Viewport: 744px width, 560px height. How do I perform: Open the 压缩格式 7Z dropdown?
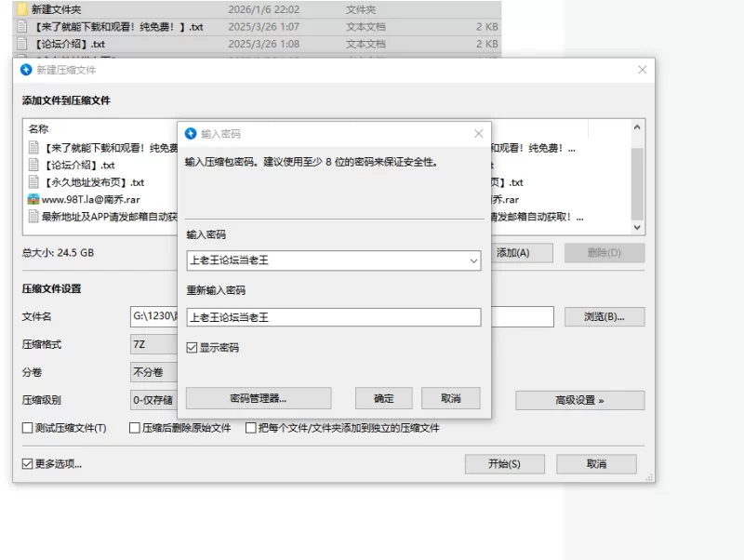(153, 344)
